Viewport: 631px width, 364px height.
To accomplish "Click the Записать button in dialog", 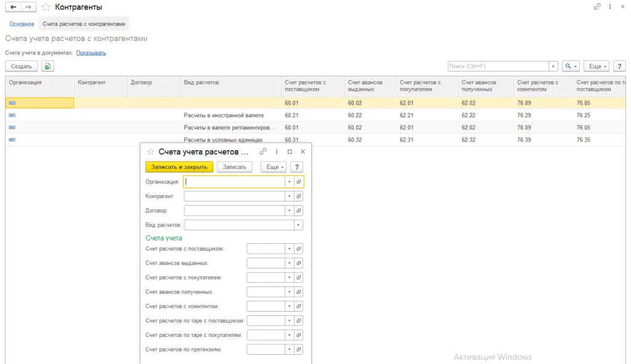I will coord(235,167).
